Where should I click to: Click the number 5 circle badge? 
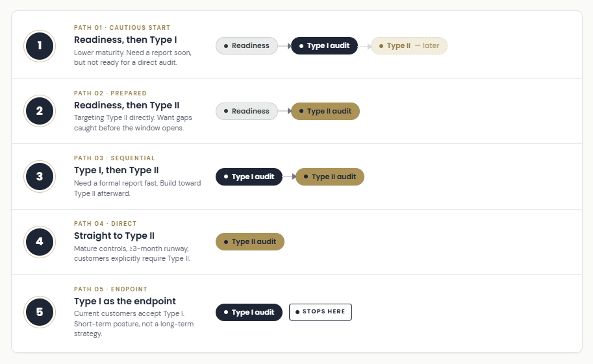pyautogui.click(x=40, y=312)
